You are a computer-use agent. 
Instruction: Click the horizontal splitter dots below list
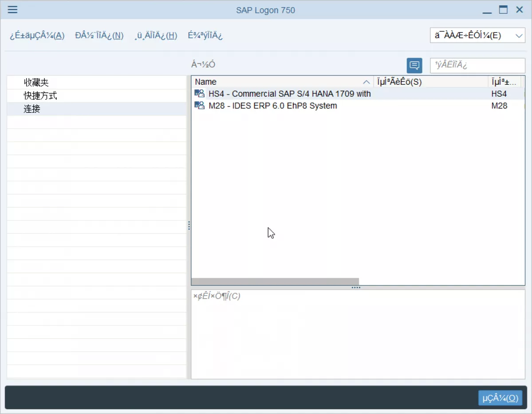(356, 288)
